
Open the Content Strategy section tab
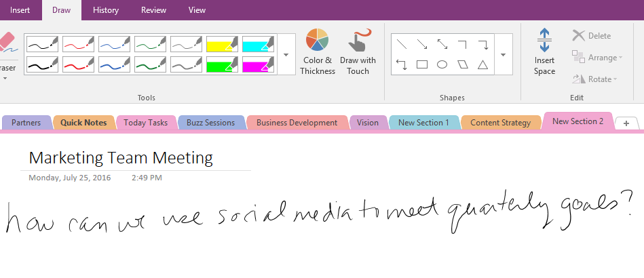500,123
